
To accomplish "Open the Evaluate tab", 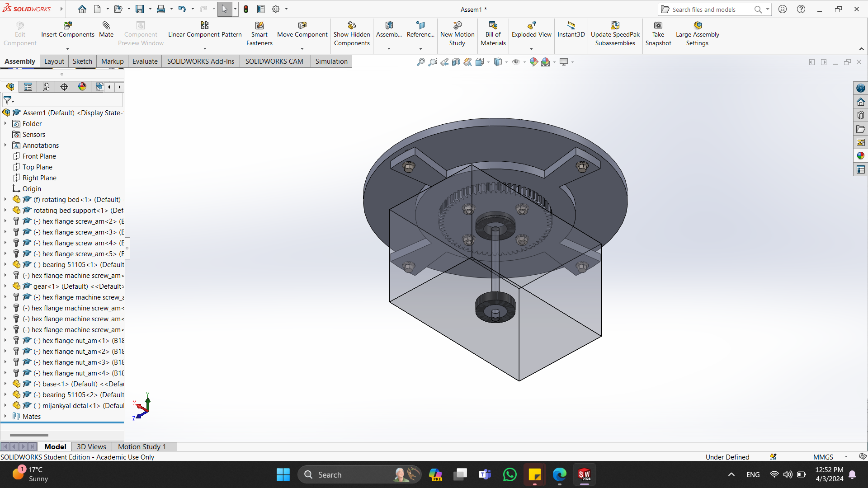I will (145, 61).
